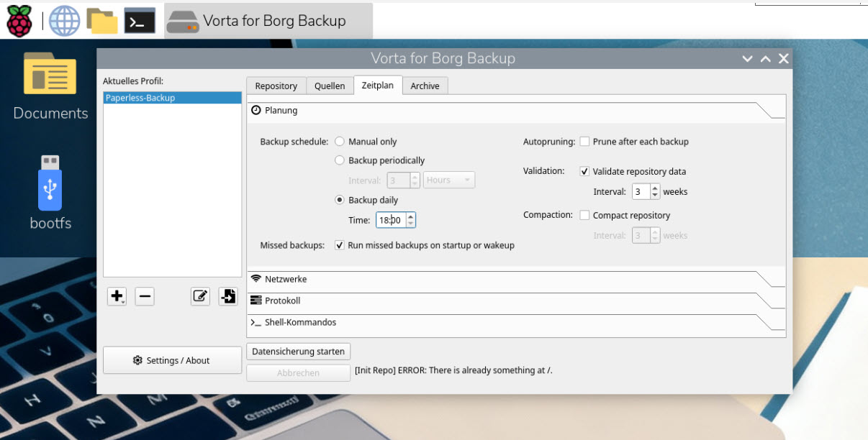Viewport: 868px width, 440px height.
Task: Switch to the Archive tab
Action: click(x=425, y=86)
